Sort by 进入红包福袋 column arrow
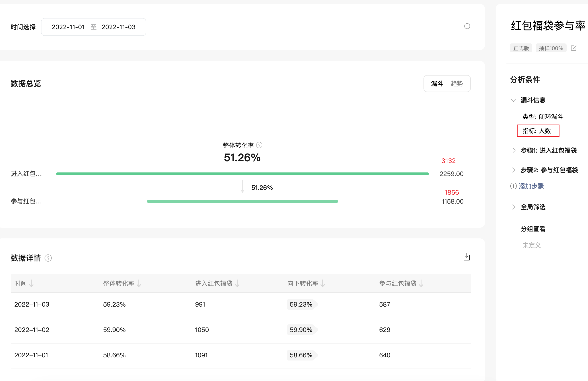The height and width of the screenshot is (381, 588). pyautogui.click(x=237, y=283)
